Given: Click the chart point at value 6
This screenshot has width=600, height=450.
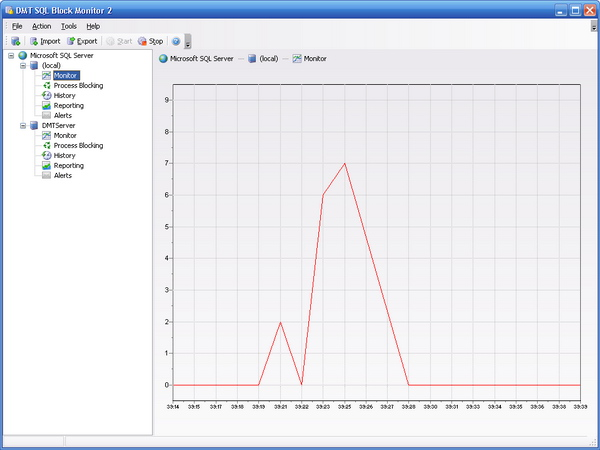Looking at the screenshot, I should coord(323,195).
